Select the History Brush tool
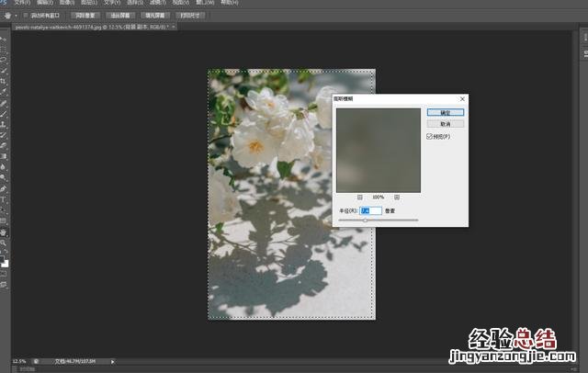This screenshot has height=373, width=588. [x=3, y=135]
